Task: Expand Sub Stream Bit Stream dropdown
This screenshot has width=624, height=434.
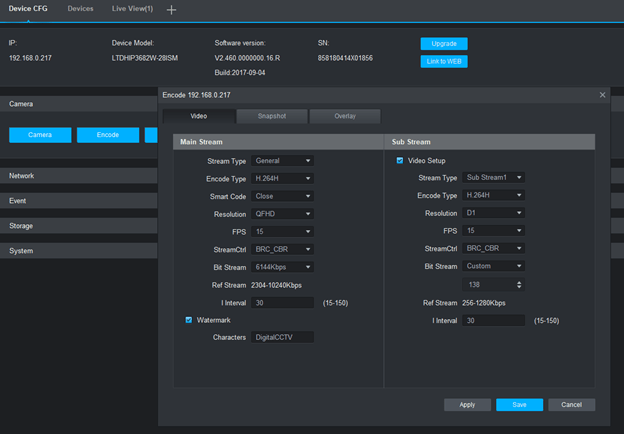Action: coord(494,266)
